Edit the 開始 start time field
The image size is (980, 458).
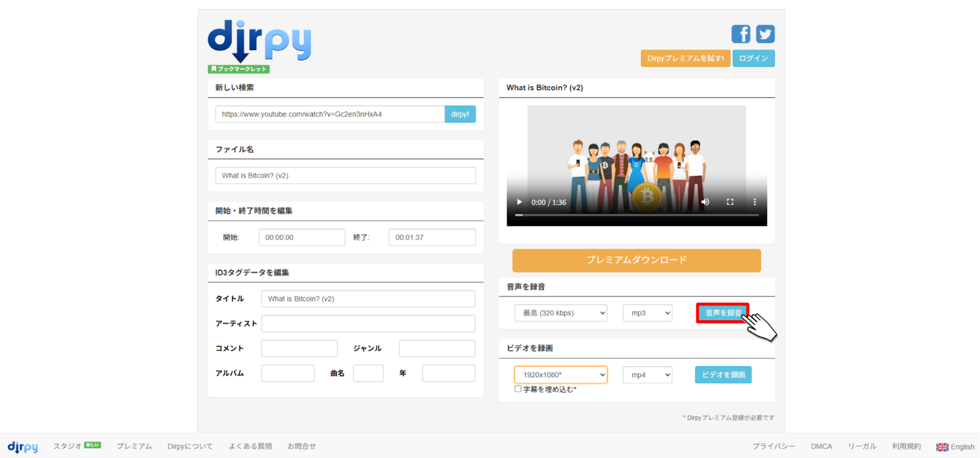click(302, 238)
